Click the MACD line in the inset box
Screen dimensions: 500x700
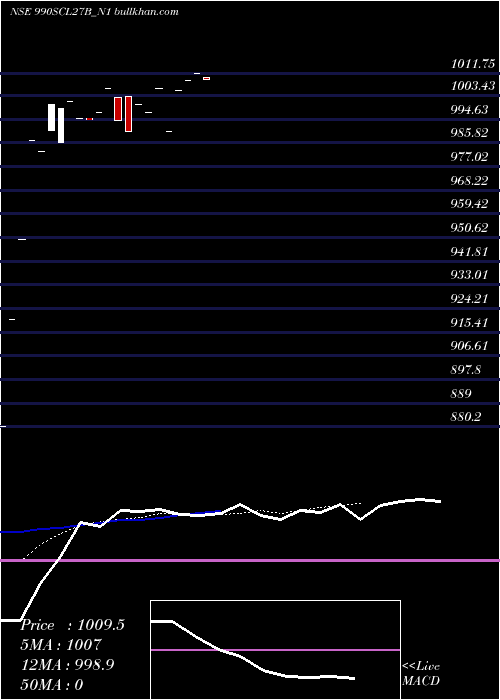253,650
